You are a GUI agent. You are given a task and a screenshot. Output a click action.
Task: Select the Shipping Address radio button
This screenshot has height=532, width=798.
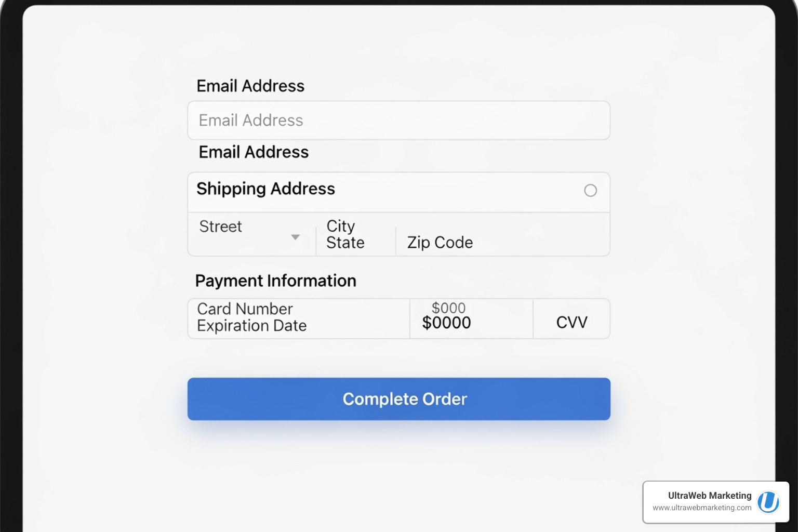tap(591, 191)
